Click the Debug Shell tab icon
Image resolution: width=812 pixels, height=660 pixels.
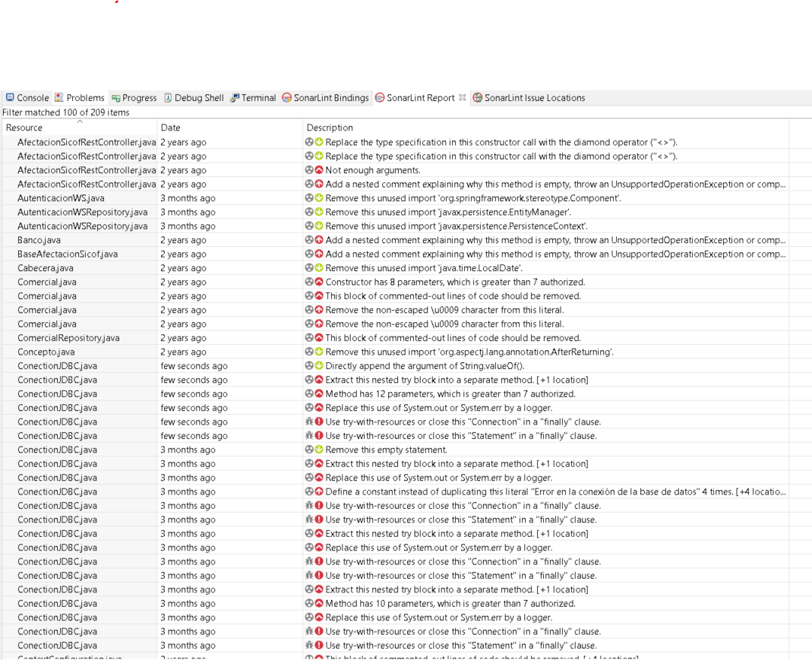click(x=168, y=98)
